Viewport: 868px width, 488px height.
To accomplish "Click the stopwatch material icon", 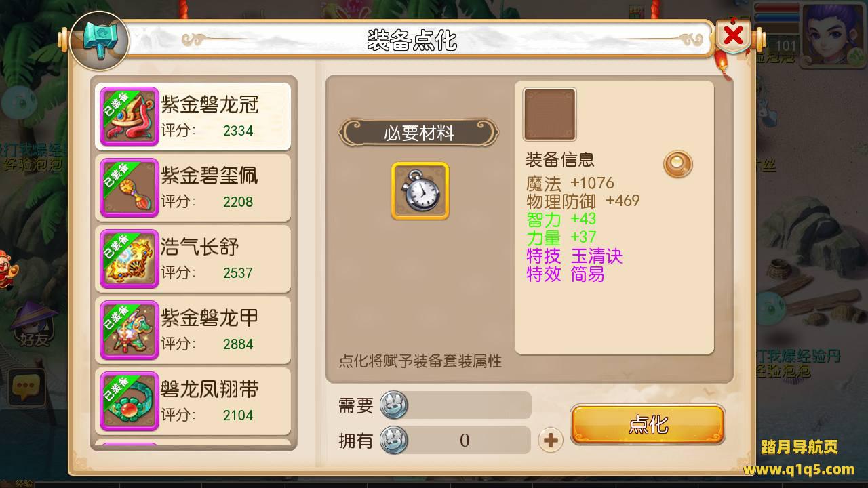I will click(x=420, y=190).
